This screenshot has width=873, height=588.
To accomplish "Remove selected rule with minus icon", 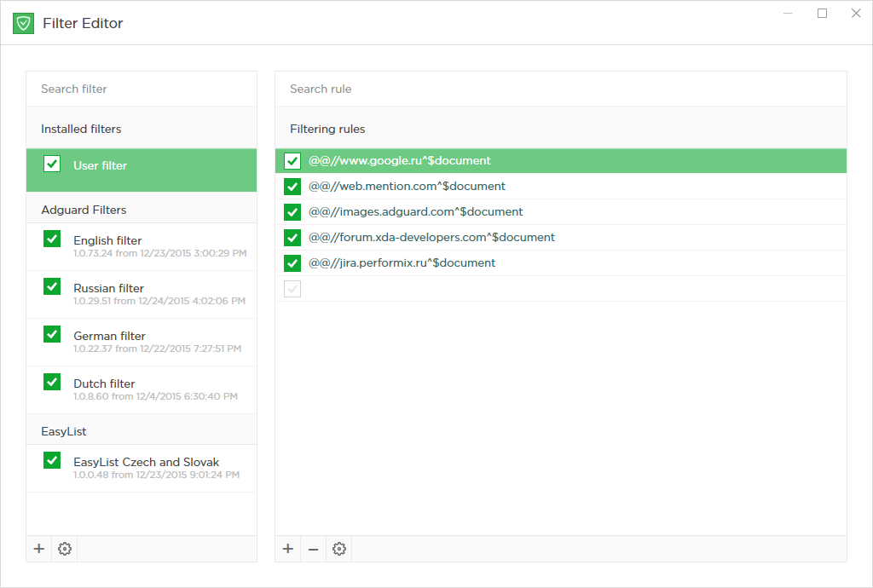I will point(314,549).
